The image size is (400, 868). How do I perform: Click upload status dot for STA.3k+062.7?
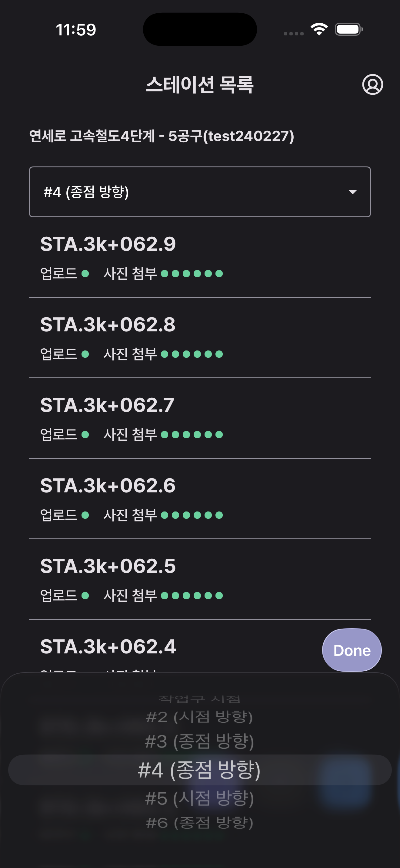point(85,434)
